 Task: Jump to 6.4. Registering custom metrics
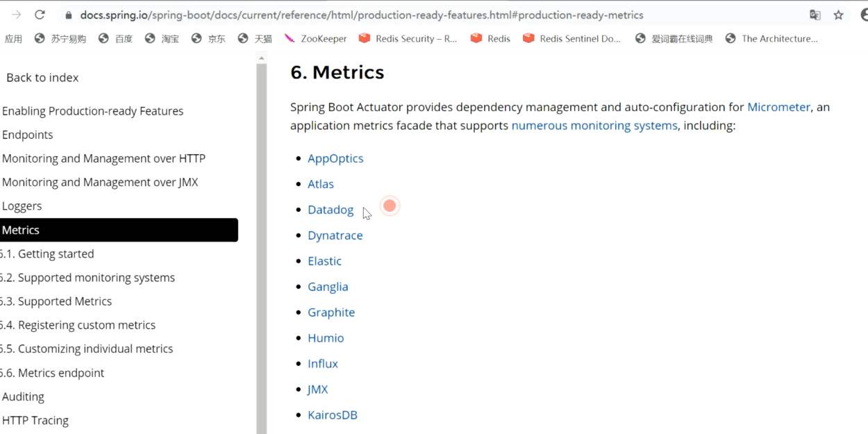point(77,325)
